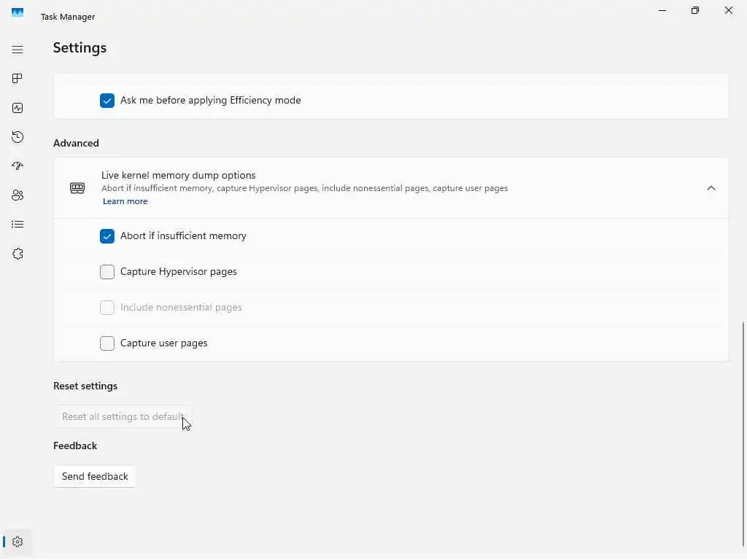This screenshot has height=560, width=747.
Task: Collapse Live kernel memory dump options
Action: coord(711,188)
